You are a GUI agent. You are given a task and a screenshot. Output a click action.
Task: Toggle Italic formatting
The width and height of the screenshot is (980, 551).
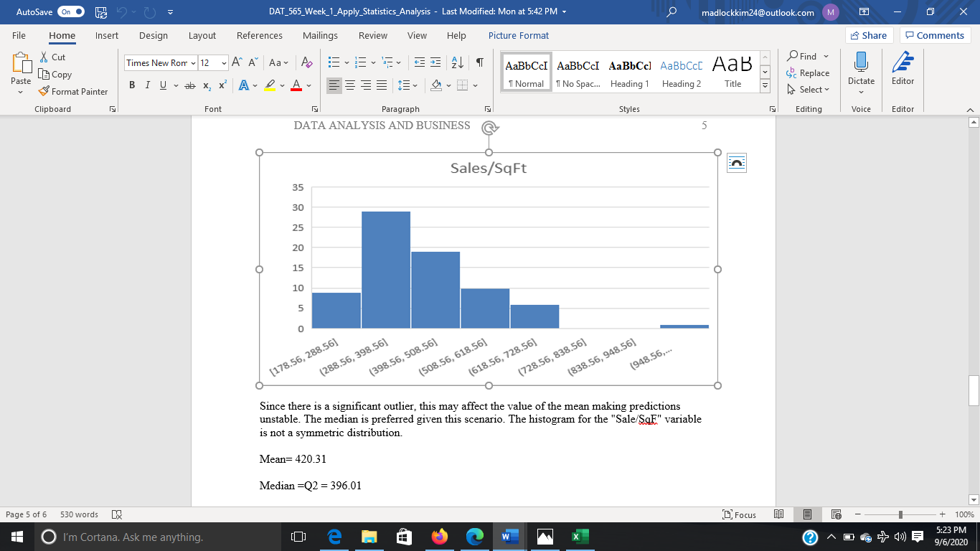(148, 85)
